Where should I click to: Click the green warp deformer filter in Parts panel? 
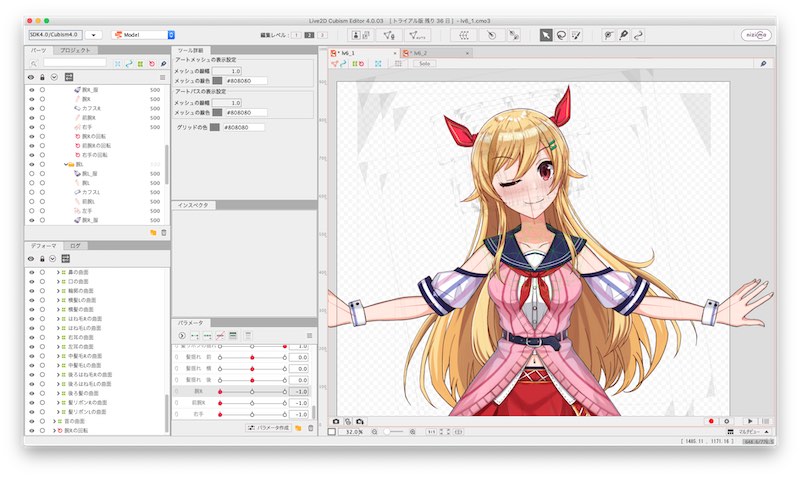(140, 64)
